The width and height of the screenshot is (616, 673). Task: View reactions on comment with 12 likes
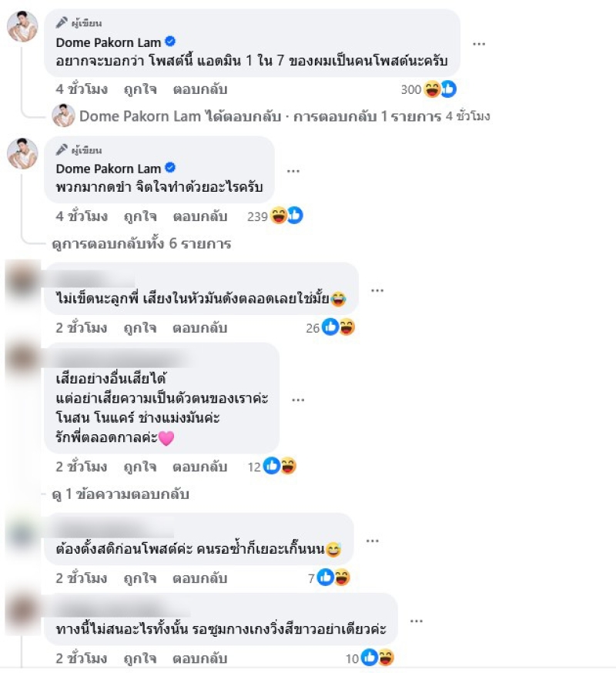coord(280,466)
